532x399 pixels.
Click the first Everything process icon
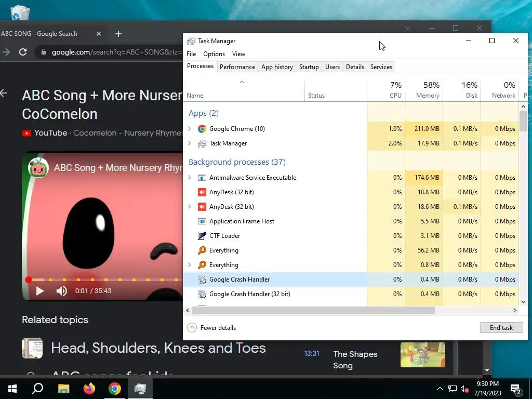202,250
